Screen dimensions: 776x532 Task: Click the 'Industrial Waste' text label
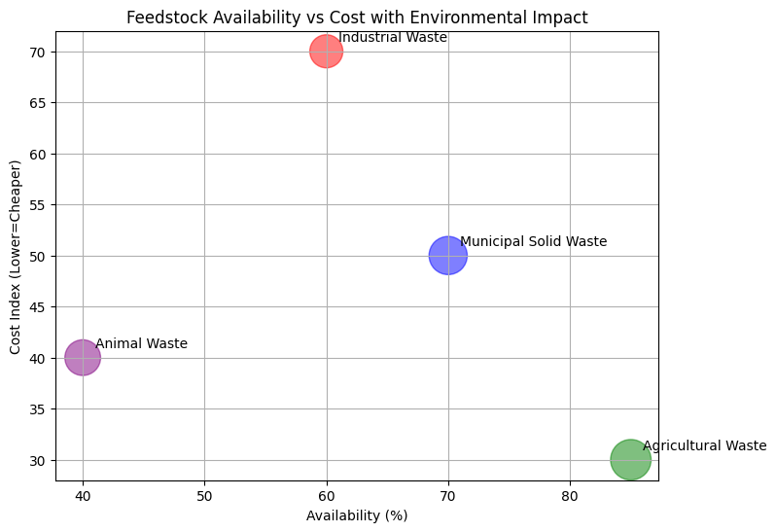[393, 38]
